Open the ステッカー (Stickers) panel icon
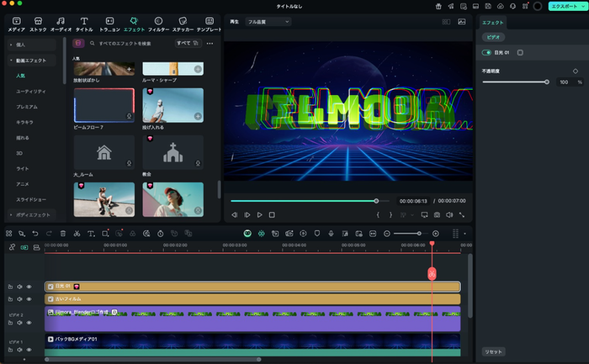Screen dimensions: 589x364 [182, 23]
